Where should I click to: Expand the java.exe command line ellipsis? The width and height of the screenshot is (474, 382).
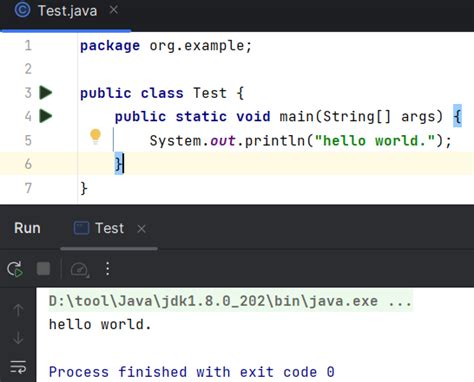(400, 301)
